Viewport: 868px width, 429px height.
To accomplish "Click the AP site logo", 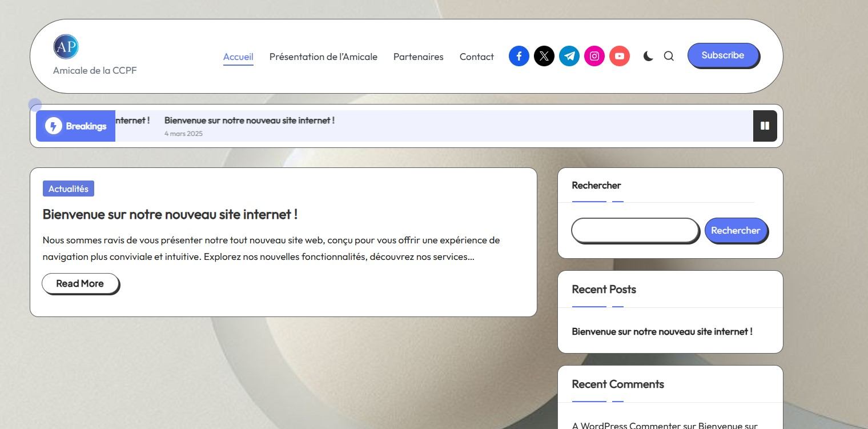I will coord(66,47).
